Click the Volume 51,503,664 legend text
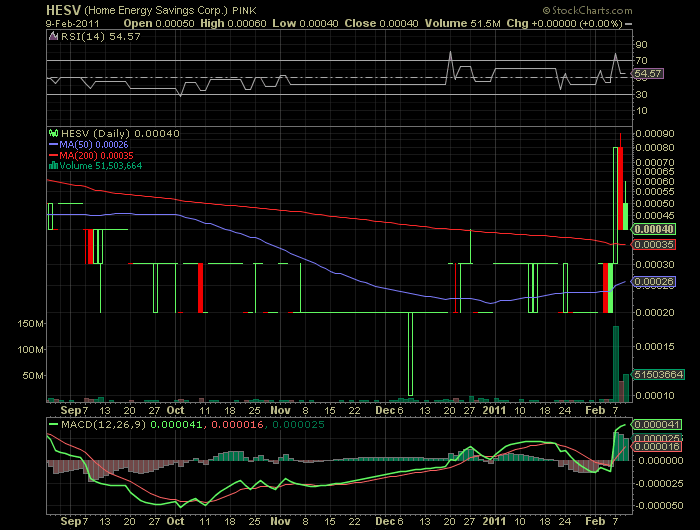Viewport: 700px width, 530px height. [101, 166]
